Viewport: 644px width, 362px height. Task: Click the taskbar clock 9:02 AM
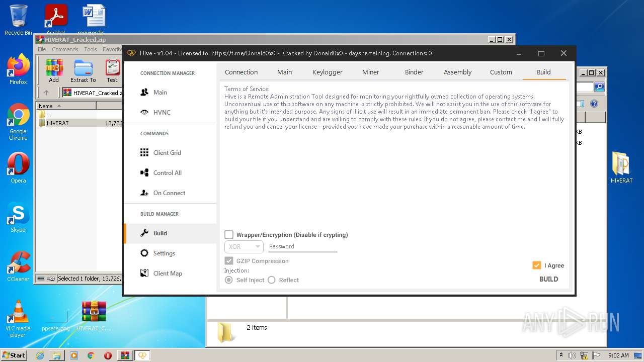click(618, 355)
